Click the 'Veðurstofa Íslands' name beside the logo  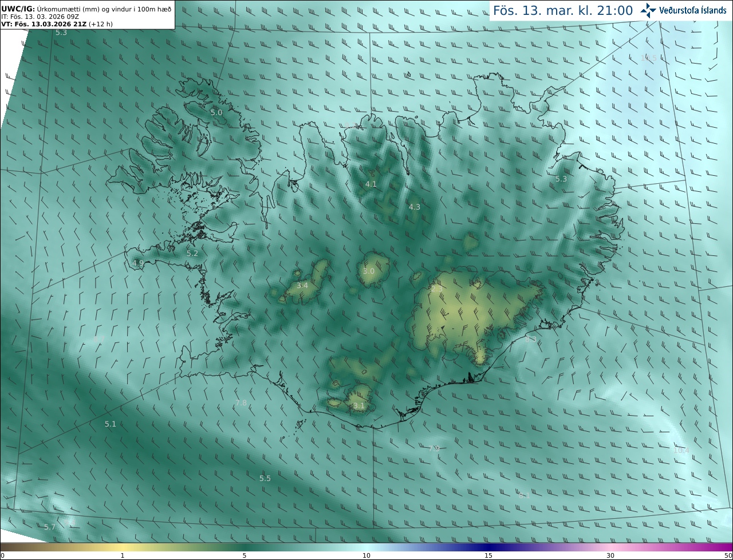[693, 10]
